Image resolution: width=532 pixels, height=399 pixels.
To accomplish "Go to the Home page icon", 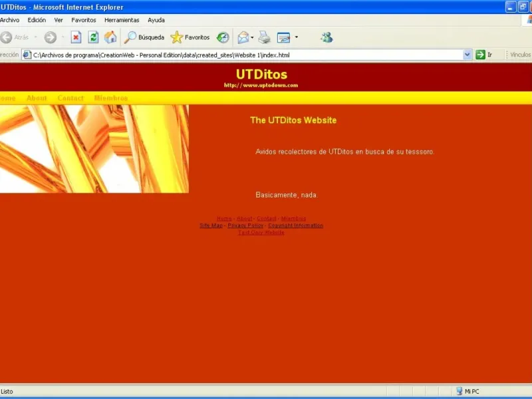I will pyautogui.click(x=110, y=37).
